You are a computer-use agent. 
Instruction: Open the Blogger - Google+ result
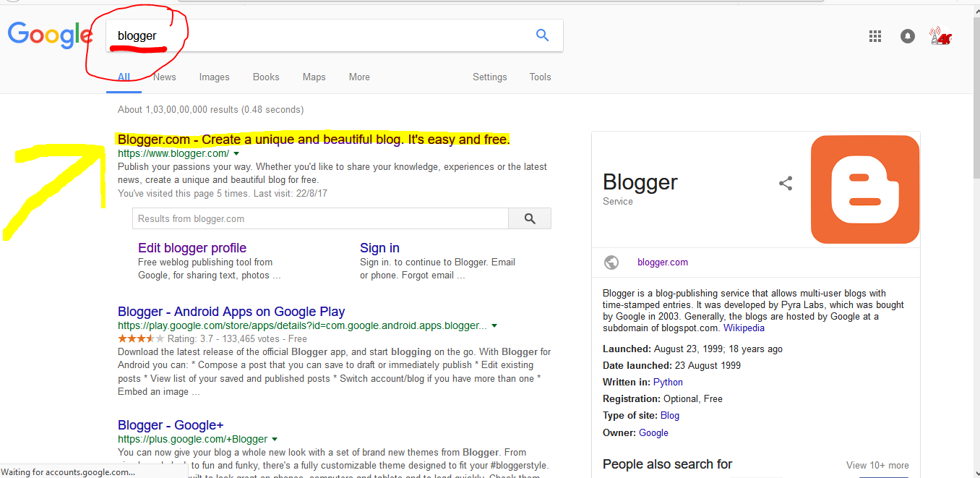(171, 425)
